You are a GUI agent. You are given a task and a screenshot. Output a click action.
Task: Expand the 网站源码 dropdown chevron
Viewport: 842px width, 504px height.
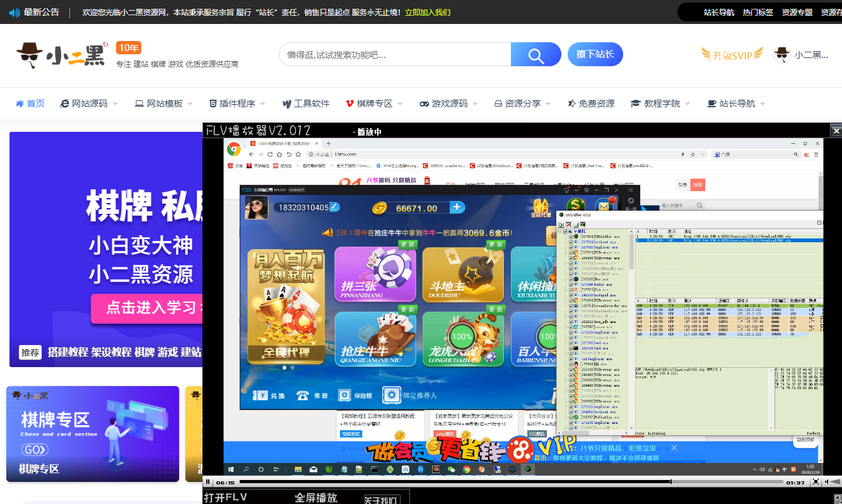tap(115, 103)
